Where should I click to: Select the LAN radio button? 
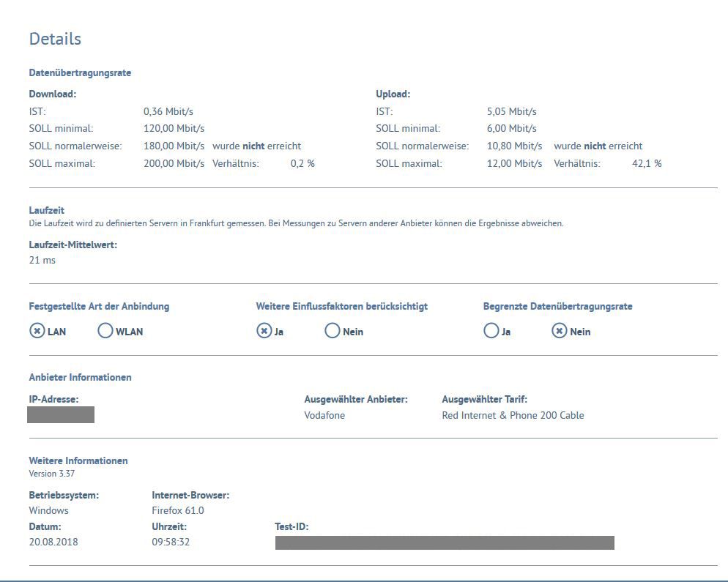coord(37,331)
